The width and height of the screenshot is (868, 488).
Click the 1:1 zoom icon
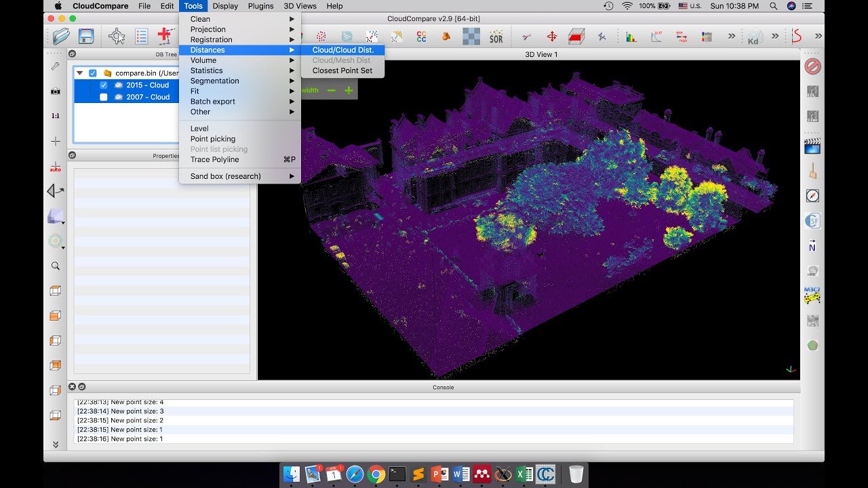[x=56, y=116]
